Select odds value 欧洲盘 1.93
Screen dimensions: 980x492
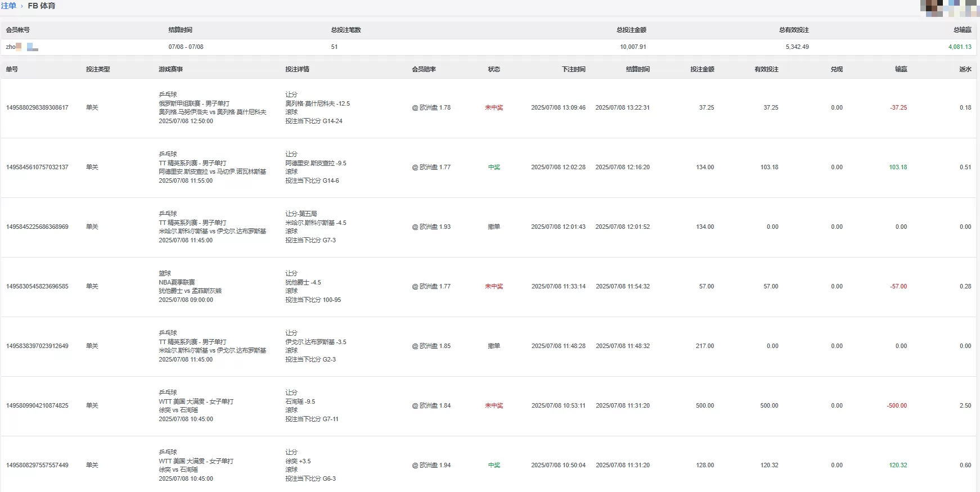pyautogui.click(x=431, y=227)
